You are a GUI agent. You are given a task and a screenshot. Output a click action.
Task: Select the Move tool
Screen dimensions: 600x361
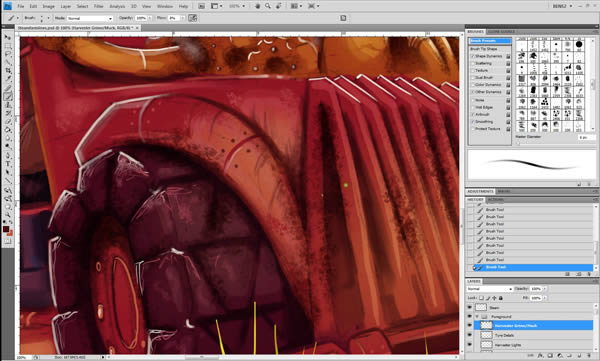click(x=8, y=37)
